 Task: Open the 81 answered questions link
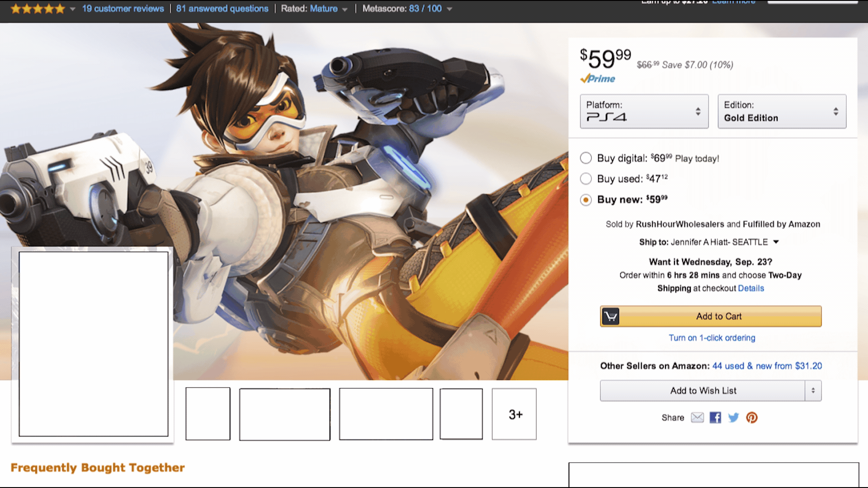(222, 9)
